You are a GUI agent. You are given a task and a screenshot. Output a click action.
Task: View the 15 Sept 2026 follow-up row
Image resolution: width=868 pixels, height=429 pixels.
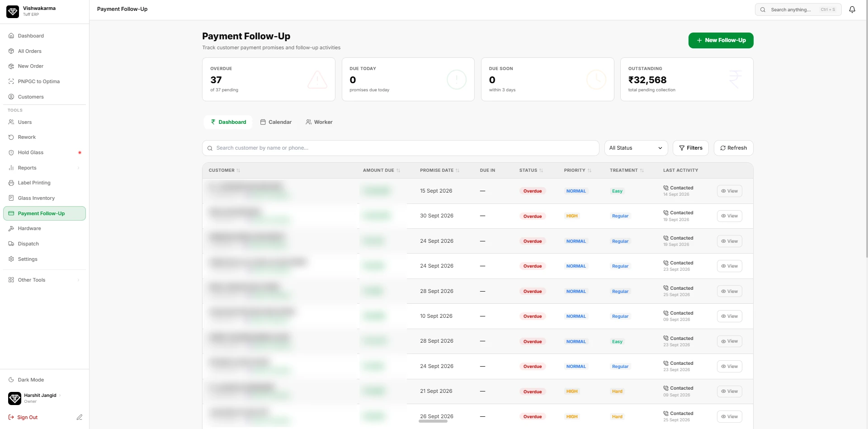[729, 191]
